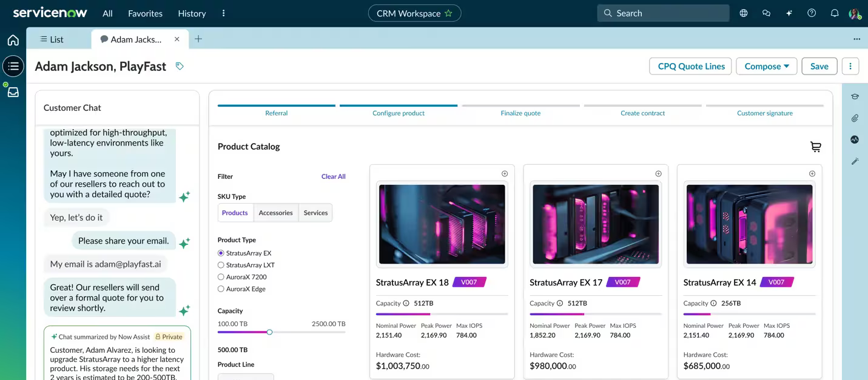868x380 pixels.
Task: Click the CPQ Quote Lines button
Action: tap(691, 66)
